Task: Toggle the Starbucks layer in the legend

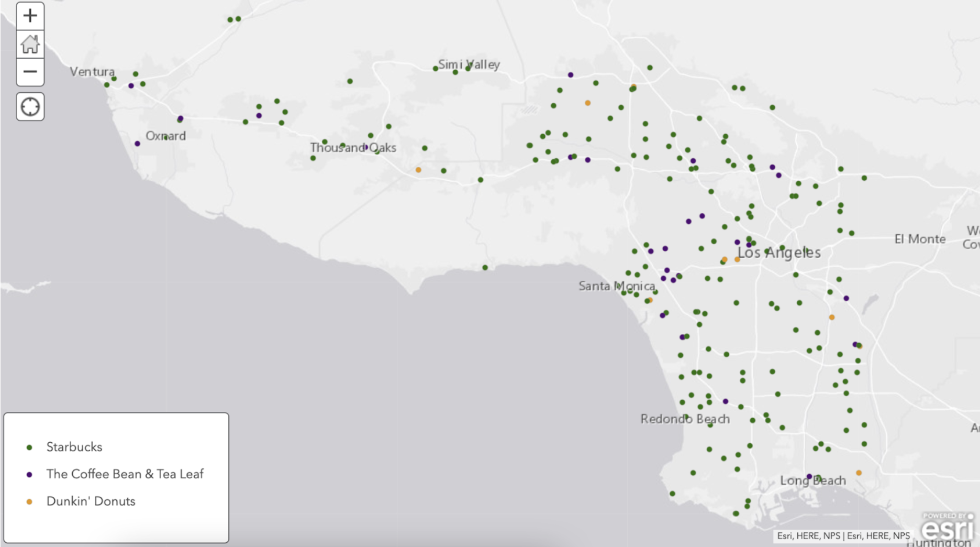Action: coord(73,447)
